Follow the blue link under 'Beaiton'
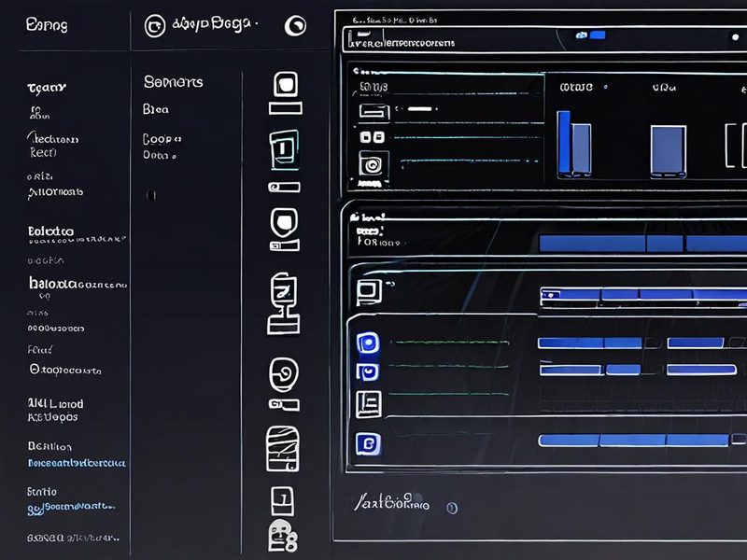 coord(77,463)
